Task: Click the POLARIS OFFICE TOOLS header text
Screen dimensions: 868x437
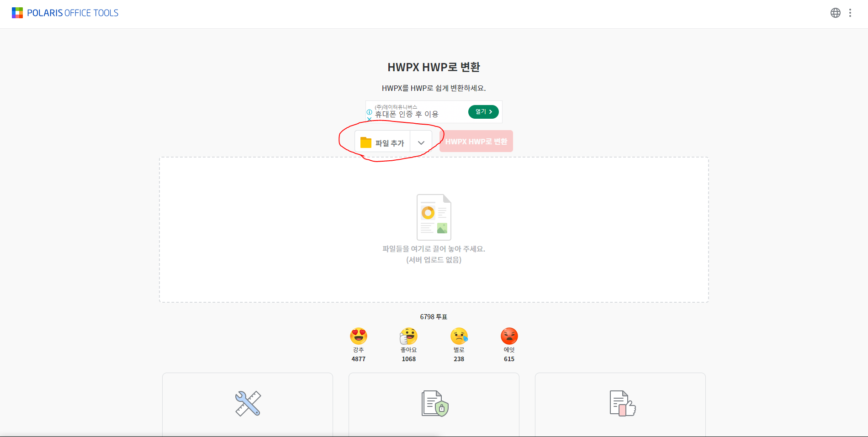Action: coord(73,13)
